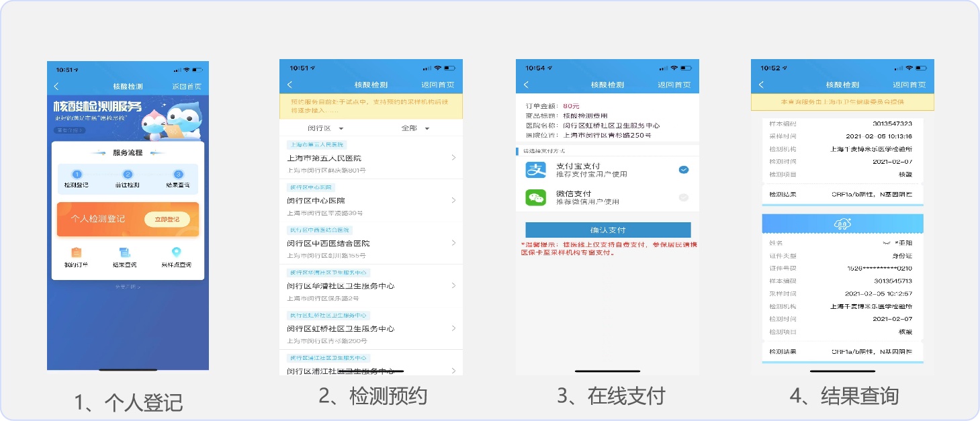Tap step 3 结果查询 circle icon
Viewport: 980px width, 421px height.
click(x=178, y=174)
